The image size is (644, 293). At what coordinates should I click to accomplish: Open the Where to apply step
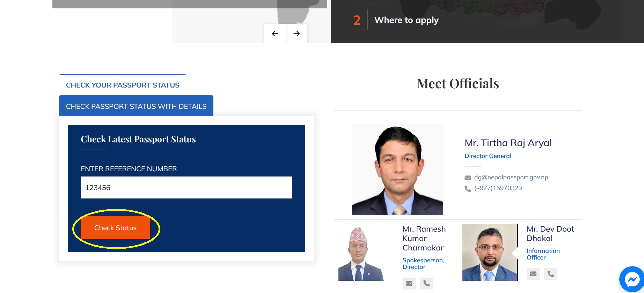coord(406,20)
